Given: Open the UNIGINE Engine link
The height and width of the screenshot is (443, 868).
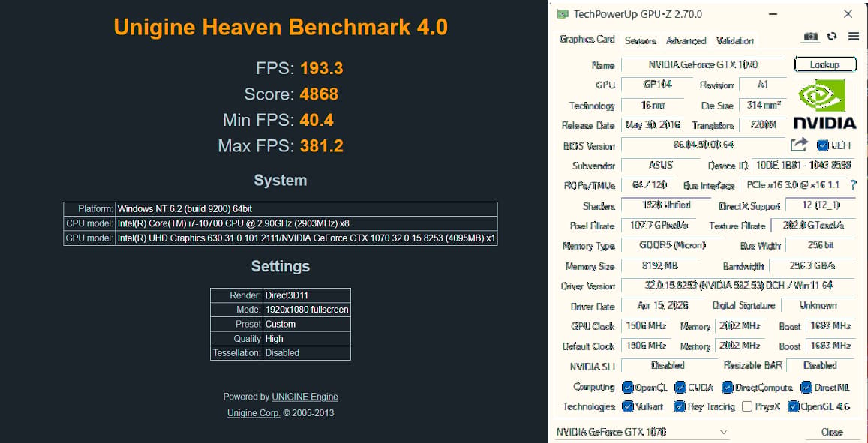Looking at the screenshot, I should click(305, 397).
